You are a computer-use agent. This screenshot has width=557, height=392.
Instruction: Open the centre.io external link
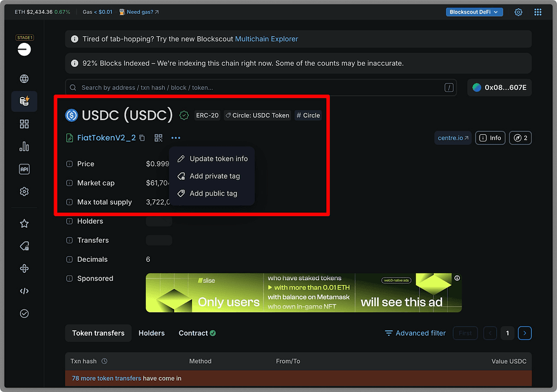pos(453,138)
